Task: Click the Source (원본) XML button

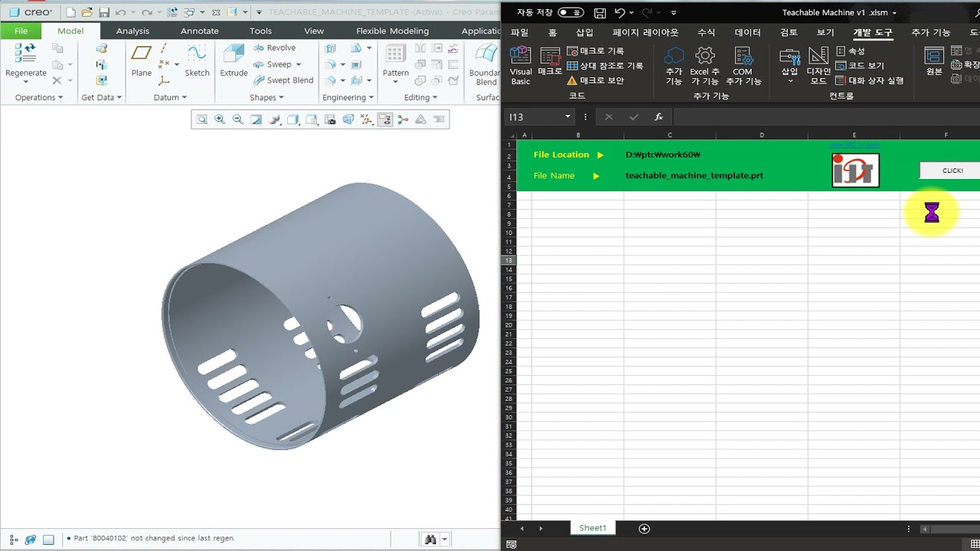Action: 934,61
